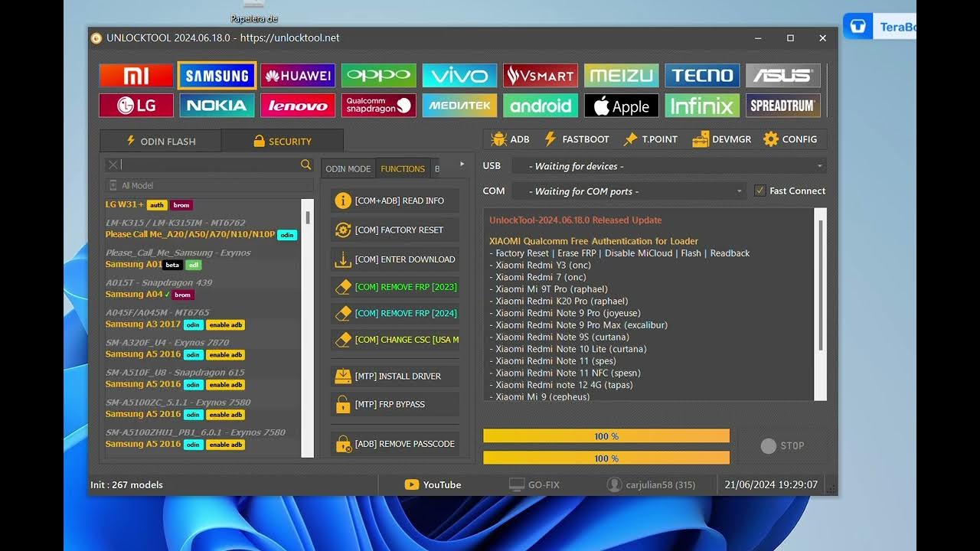This screenshot has width=980, height=551.
Task: Select the Xiaomi MI brand tile
Action: pos(136,76)
